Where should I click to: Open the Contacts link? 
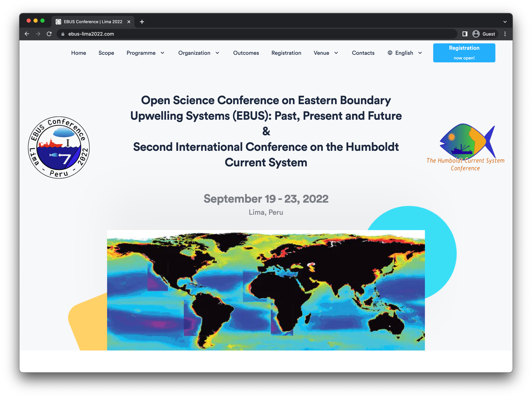point(363,53)
